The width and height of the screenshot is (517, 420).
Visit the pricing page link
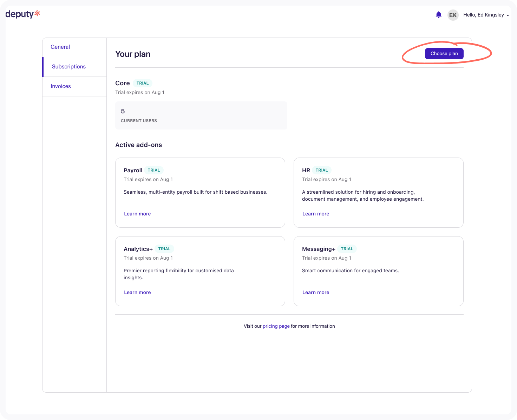(x=276, y=326)
